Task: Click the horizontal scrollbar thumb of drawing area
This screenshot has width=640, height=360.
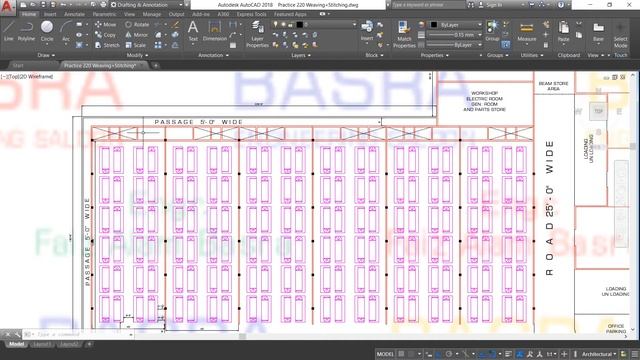Action: (242, 336)
